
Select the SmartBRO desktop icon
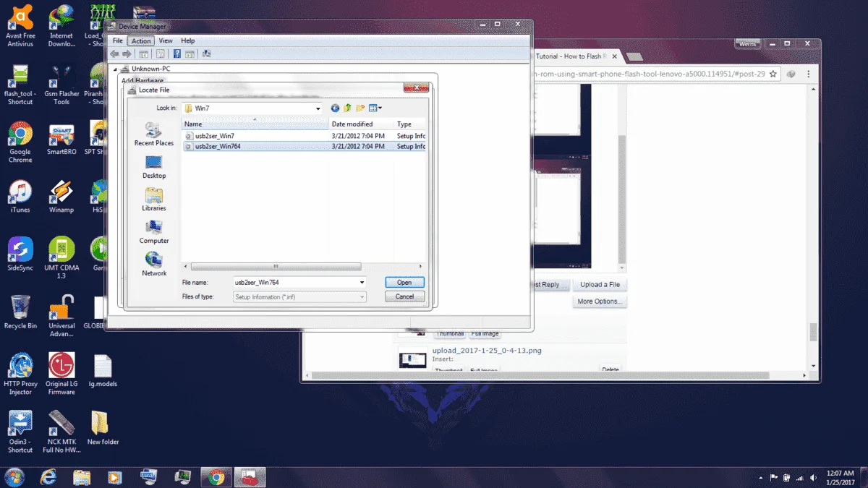pos(61,139)
